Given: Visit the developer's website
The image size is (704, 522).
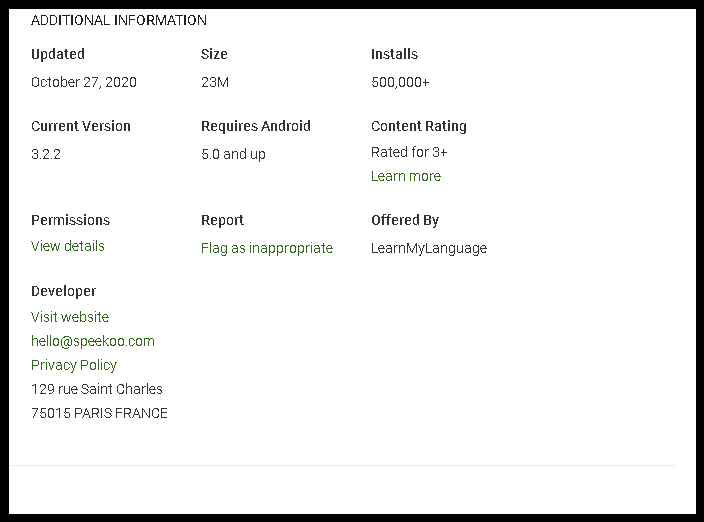Looking at the screenshot, I should pos(70,317).
